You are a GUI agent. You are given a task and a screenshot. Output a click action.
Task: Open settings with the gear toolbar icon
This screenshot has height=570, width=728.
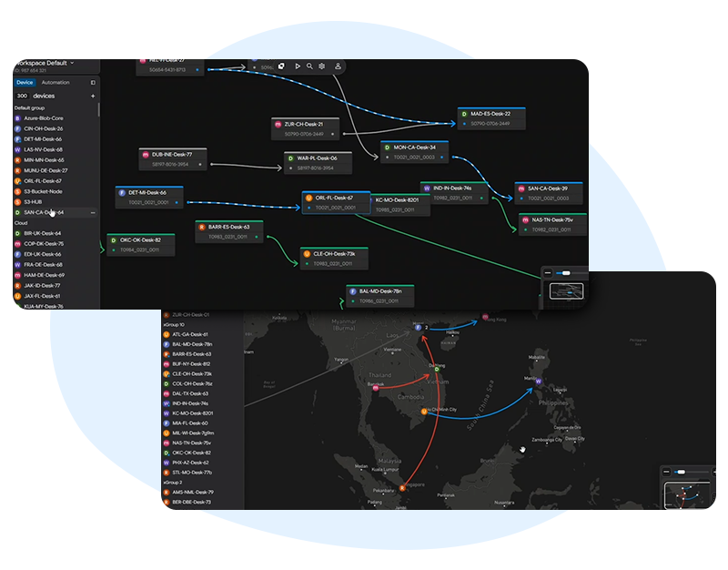point(322,66)
